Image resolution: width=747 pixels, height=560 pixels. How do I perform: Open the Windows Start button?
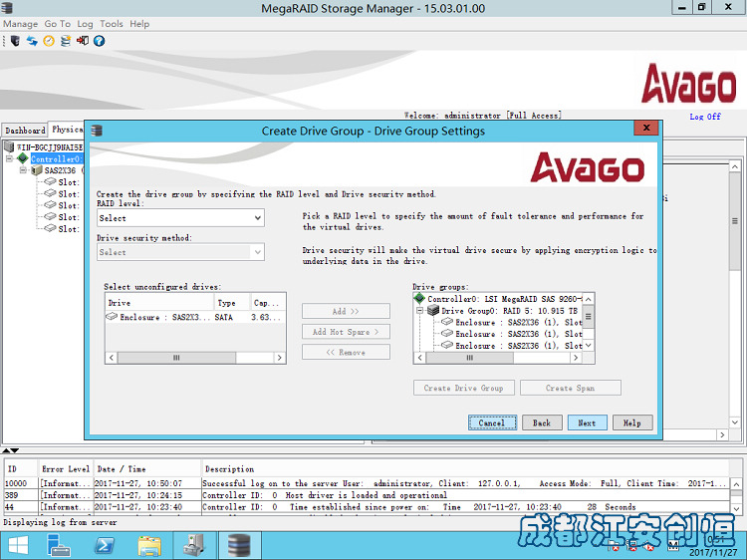click(x=18, y=545)
